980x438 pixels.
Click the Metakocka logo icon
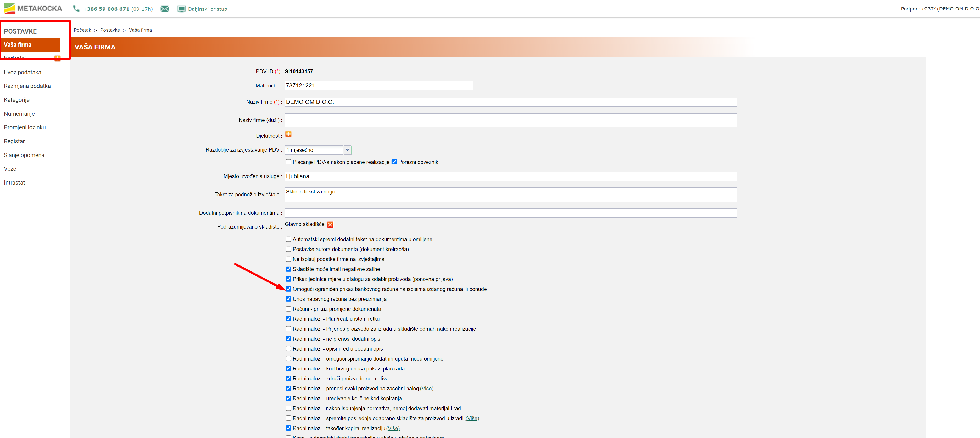9,8
